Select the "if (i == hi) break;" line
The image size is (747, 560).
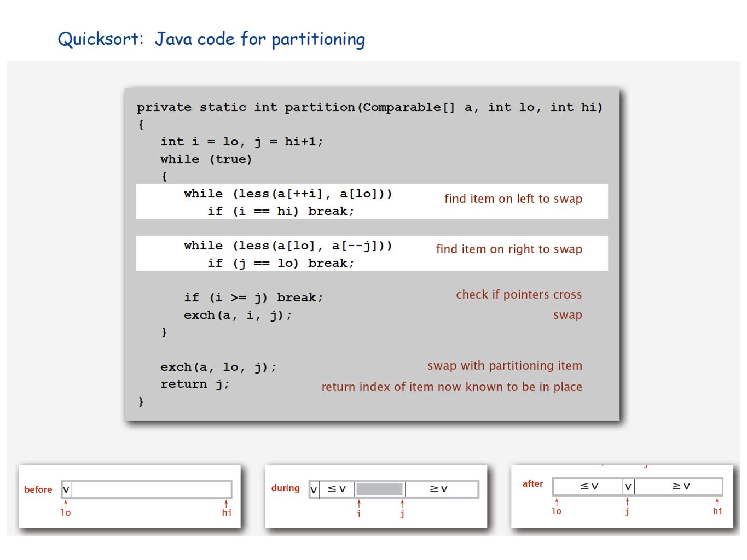(x=281, y=211)
